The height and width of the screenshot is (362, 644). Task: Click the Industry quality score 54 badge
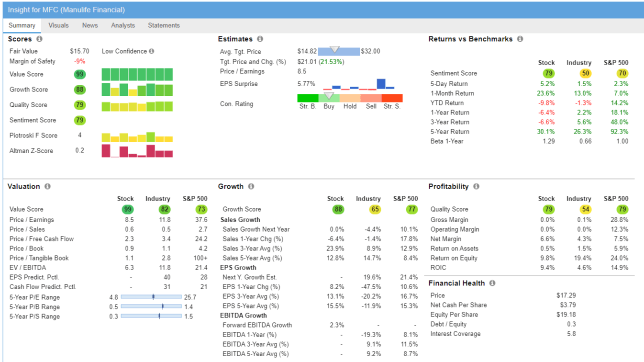click(585, 209)
